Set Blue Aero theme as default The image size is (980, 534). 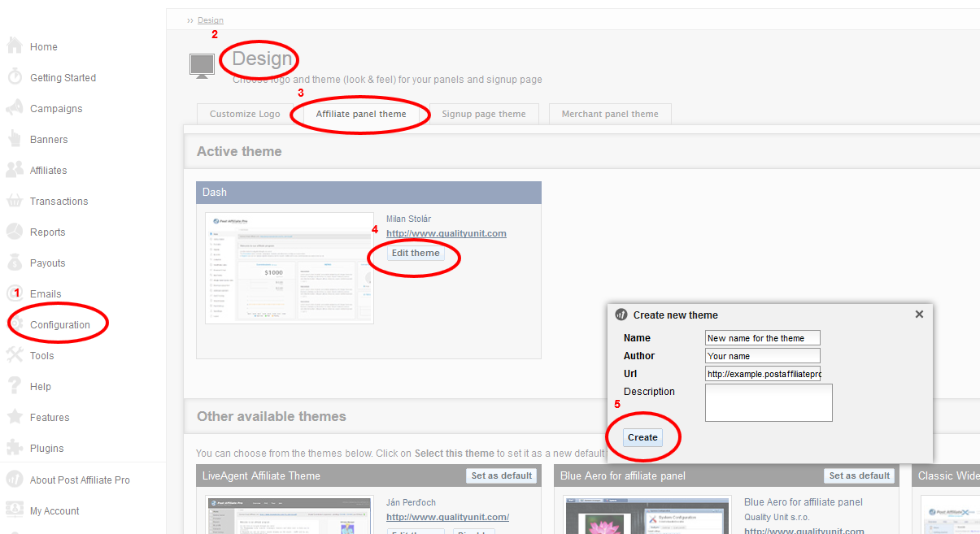pyautogui.click(x=859, y=475)
